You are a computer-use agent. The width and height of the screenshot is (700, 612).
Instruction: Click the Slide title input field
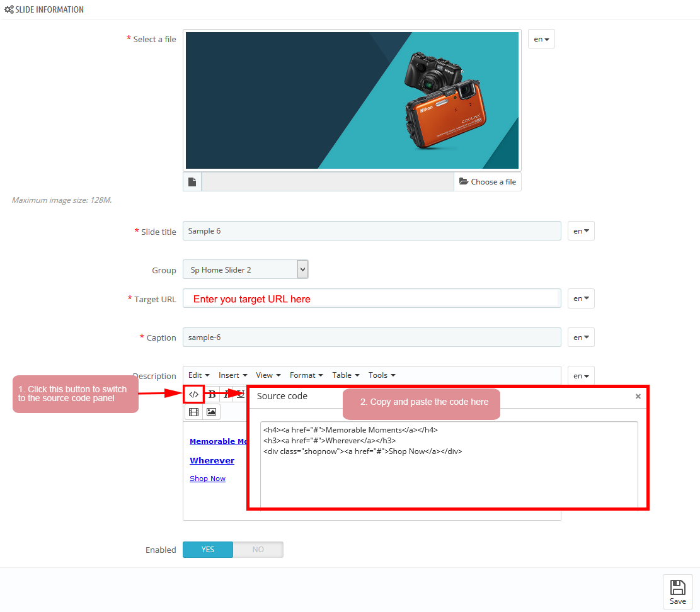(372, 231)
